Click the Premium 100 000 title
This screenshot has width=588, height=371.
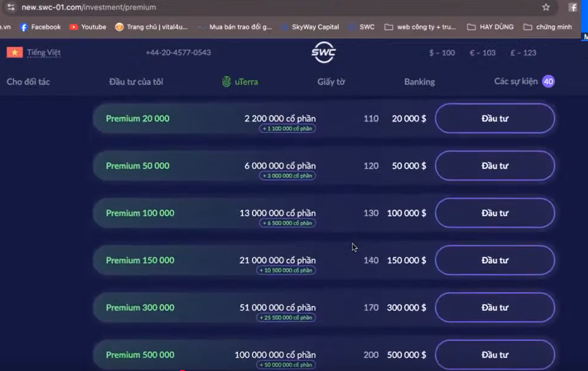pyautogui.click(x=140, y=213)
